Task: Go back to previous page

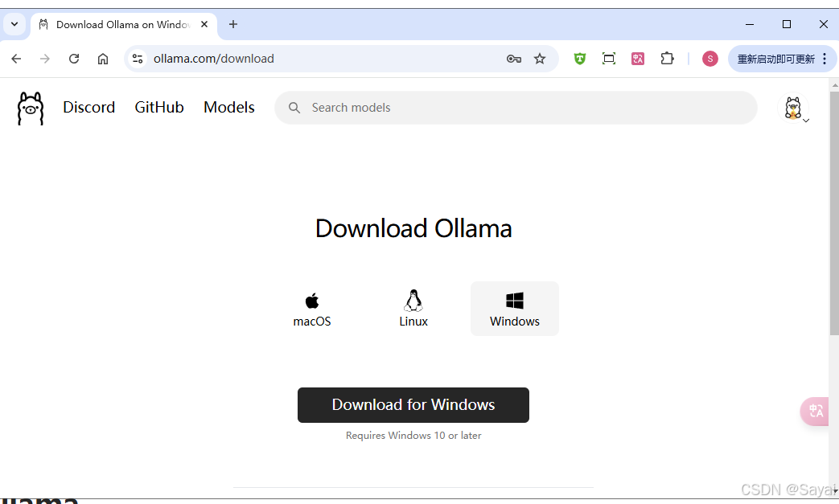Action: click(x=17, y=59)
